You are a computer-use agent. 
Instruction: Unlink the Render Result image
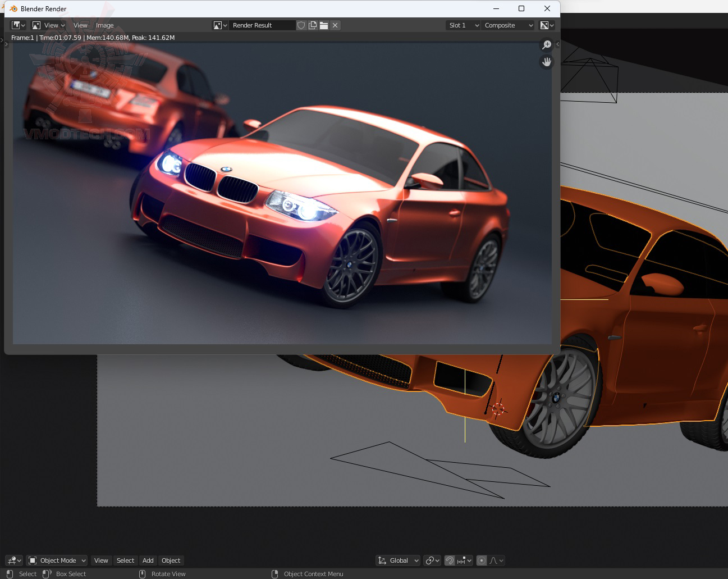(x=335, y=25)
